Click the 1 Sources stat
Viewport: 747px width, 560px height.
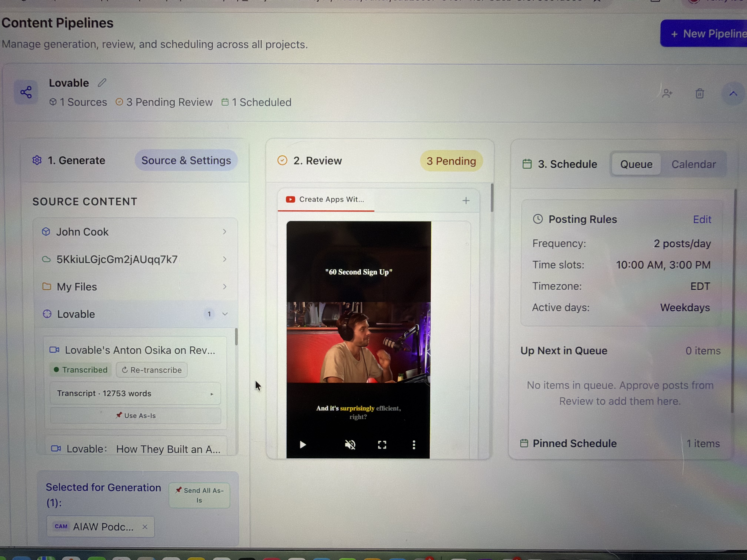pyautogui.click(x=78, y=102)
